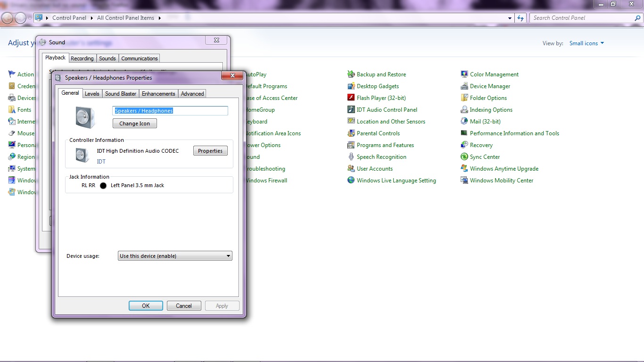Open the Mail (32-bit) icon
The height and width of the screenshot is (362, 644).
tap(464, 122)
